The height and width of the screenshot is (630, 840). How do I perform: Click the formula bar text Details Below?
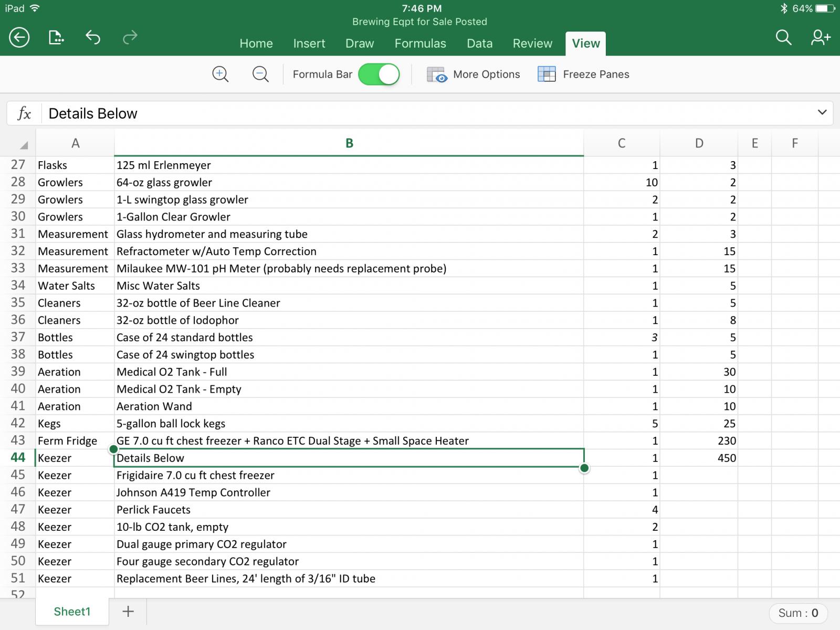pos(93,113)
